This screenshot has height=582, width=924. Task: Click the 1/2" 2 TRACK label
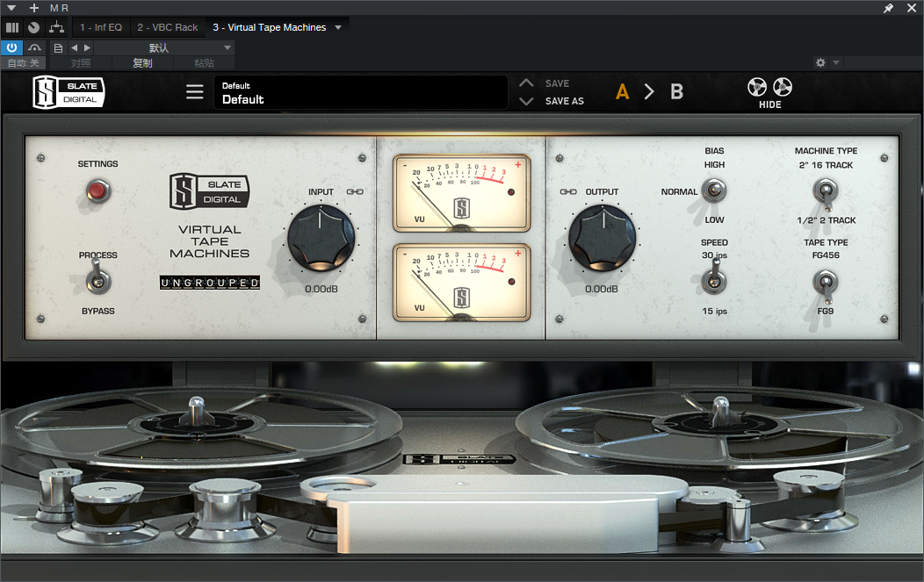pyautogui.click(x=827, y=220)
